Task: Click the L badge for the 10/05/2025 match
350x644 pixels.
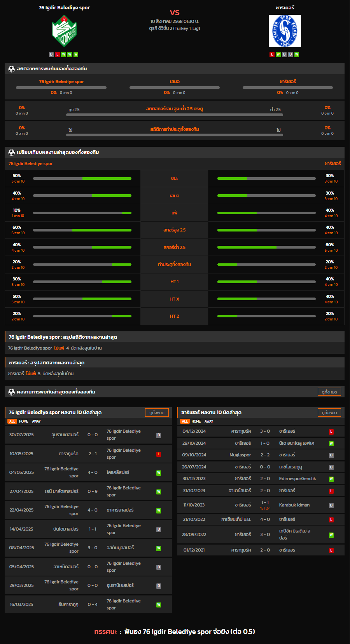Action: (159, 454)
